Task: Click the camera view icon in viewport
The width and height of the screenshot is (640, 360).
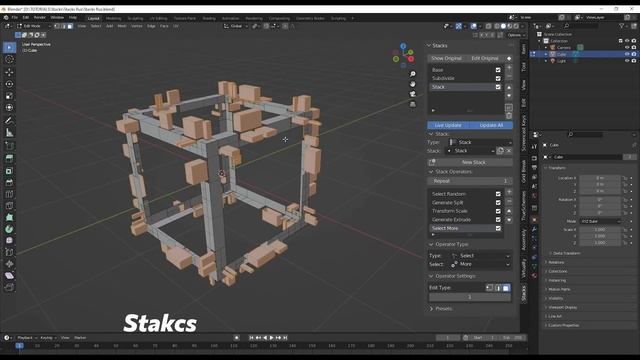Action: [413, 94]
